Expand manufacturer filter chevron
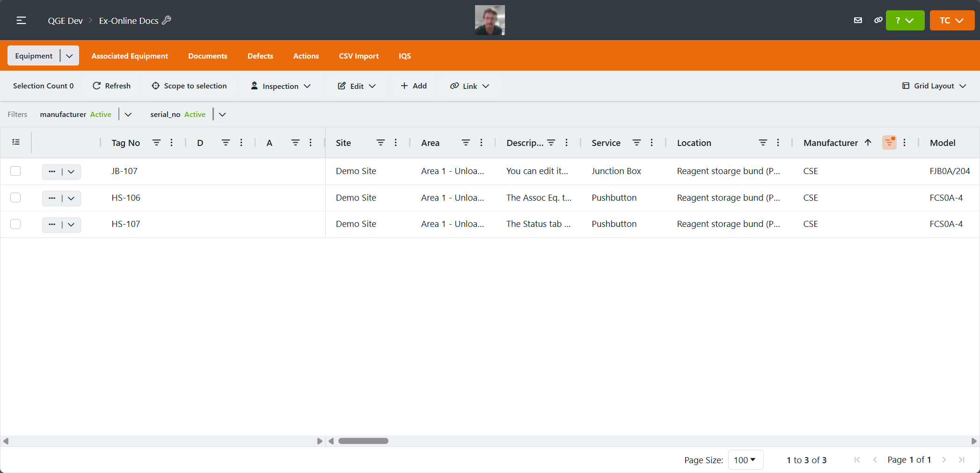Image resolution: width=980 pixels, height=473 pixels. [128, 115]
